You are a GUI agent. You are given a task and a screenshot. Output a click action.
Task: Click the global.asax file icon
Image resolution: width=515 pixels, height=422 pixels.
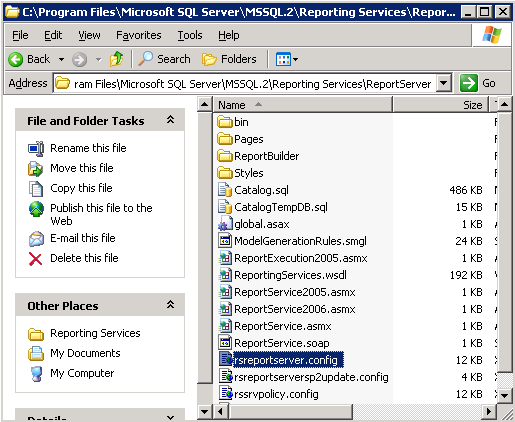[225, 224]
